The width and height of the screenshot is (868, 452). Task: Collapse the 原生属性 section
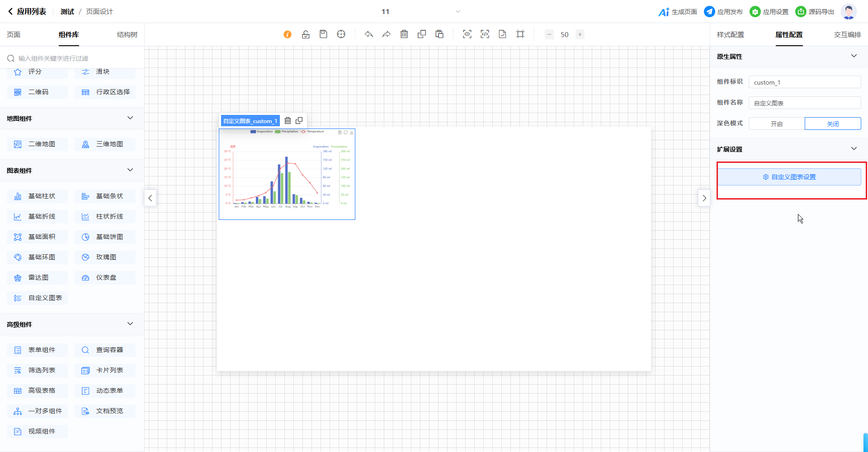(x=854, y=56)
